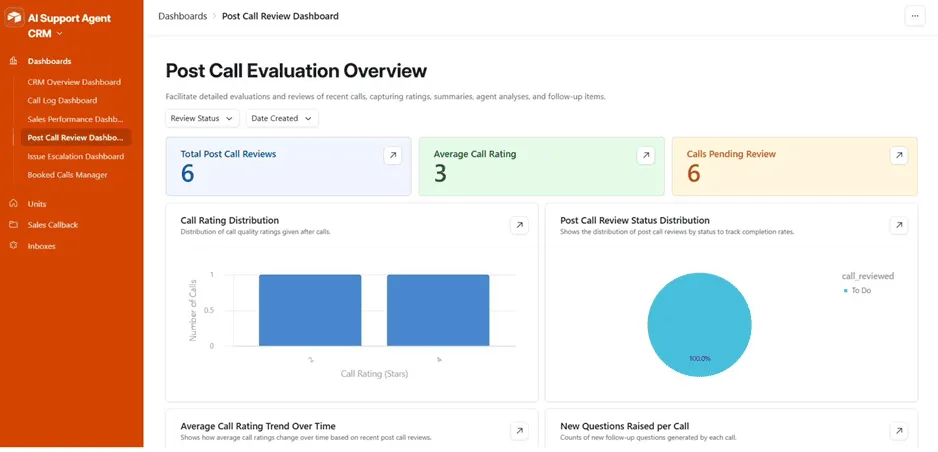Open Inboxes section
938x452 pixels.
(41, 246)
